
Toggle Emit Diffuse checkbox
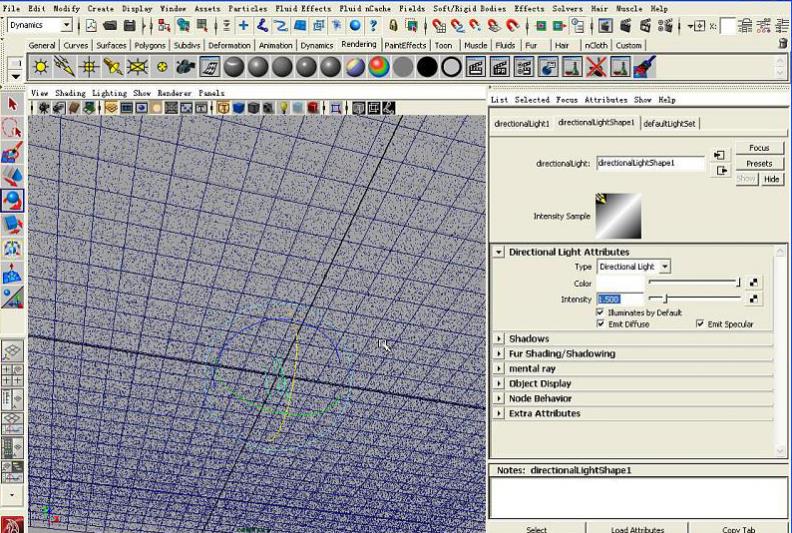click(601, 324)
